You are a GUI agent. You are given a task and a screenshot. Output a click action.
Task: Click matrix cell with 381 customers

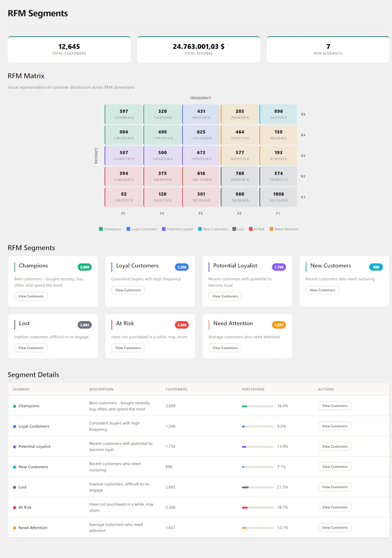(201, 197)
